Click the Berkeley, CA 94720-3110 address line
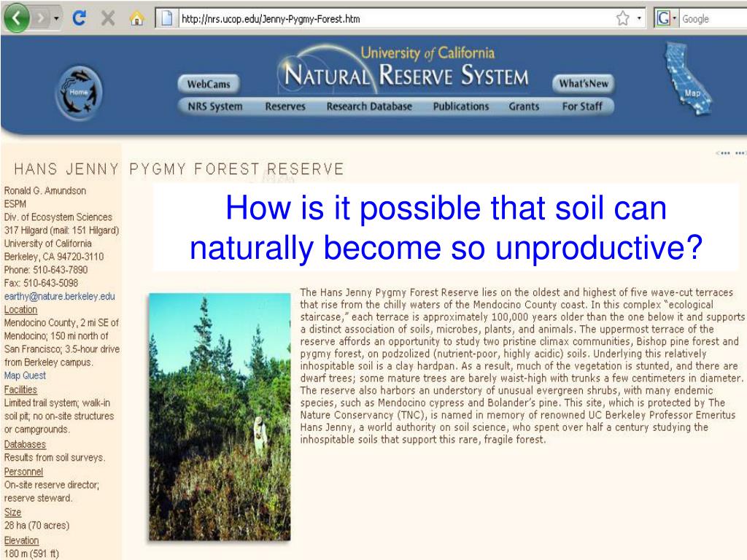This screenshot has height=560, width=747. 54,257
